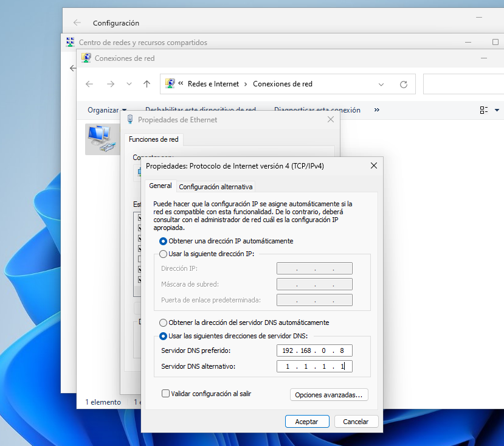Minimize the Configuración window
504x446 pixels.
point(479,17)
